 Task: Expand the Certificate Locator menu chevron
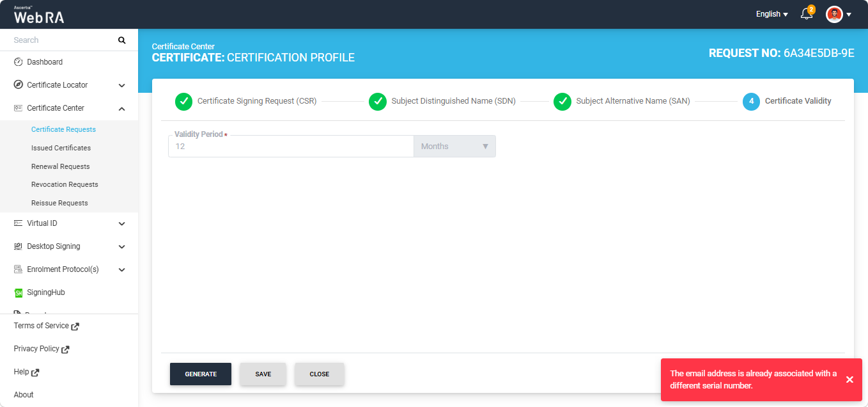[x=122, y=85]
